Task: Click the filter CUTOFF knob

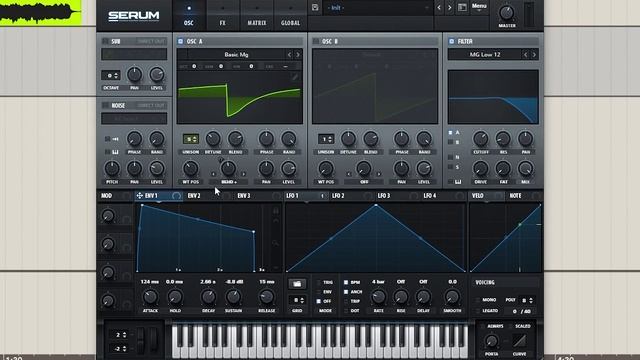Action: [x=481, y=139]
